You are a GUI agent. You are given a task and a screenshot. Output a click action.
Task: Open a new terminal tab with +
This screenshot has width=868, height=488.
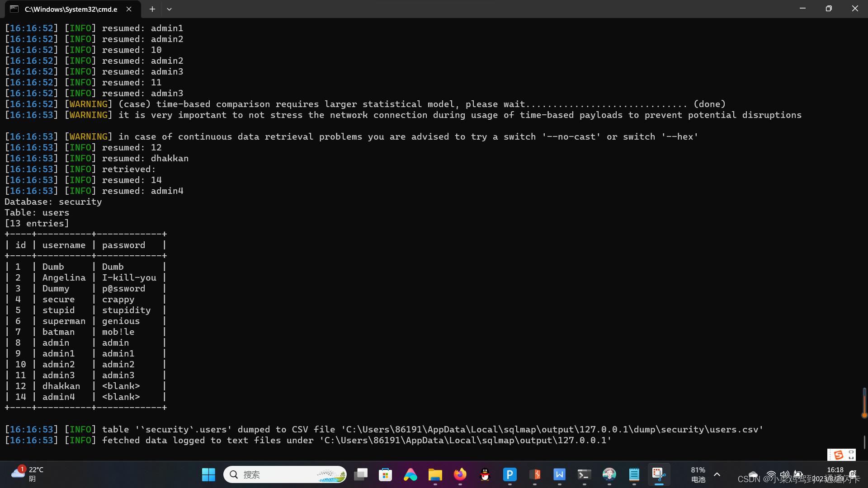pyautogui.click(x=152, y=9)
